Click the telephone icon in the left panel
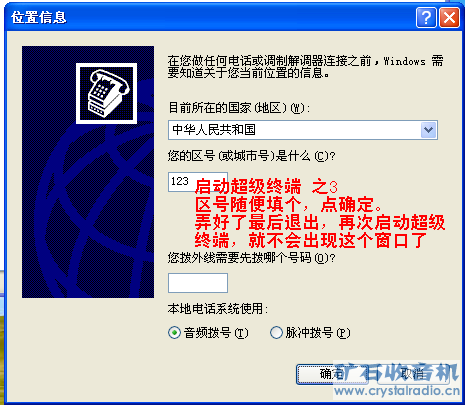This screenshot has width=465, height=405. (x=106, y=93)
